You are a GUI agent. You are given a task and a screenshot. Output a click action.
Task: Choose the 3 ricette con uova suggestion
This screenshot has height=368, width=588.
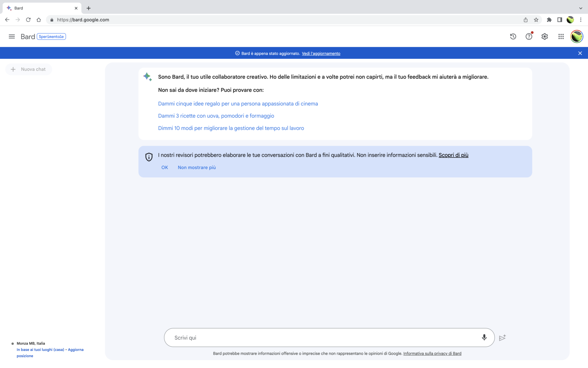click(216, 116)
